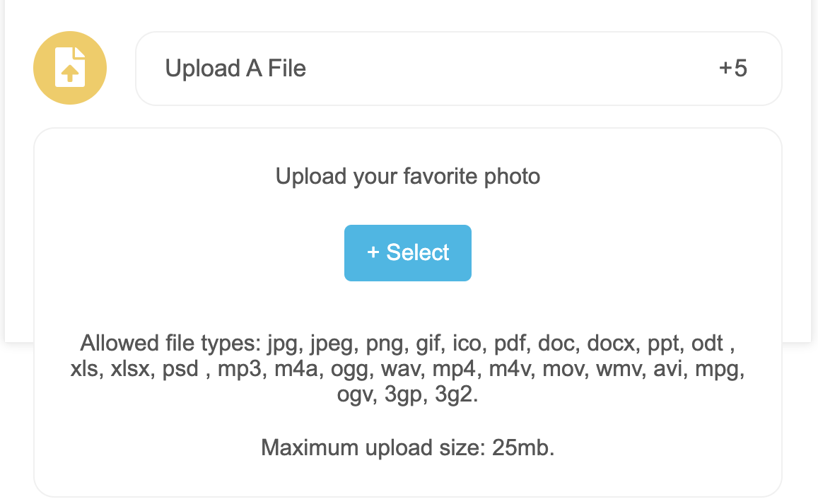Click the + Select button to choose a file

[x=408, y=252]
